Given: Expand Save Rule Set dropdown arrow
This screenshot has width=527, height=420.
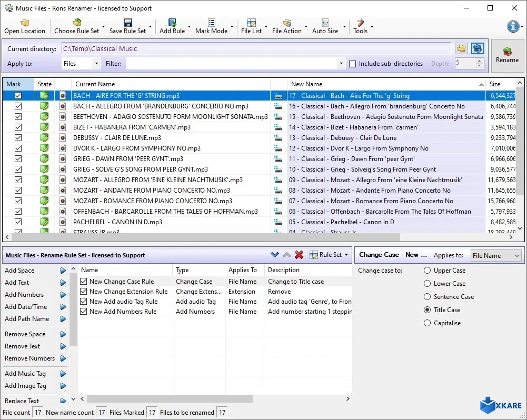Looking at the screenshot, I should click(x=150, y=26).
